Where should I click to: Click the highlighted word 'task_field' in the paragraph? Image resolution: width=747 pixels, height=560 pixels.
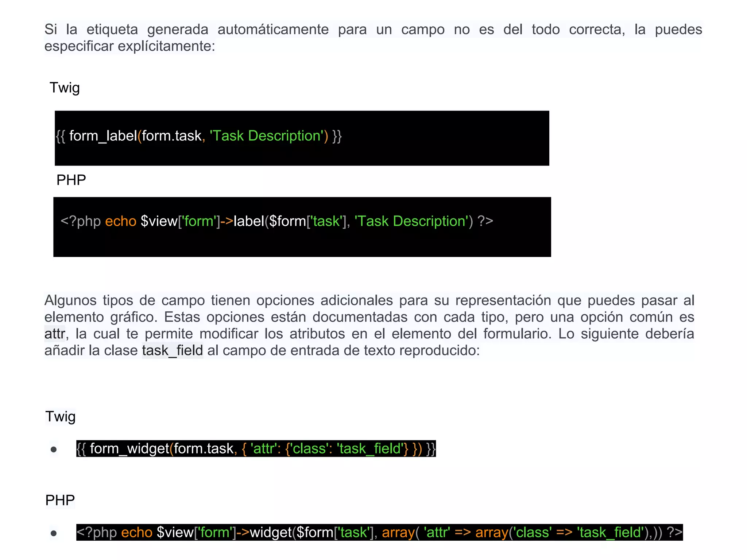pyautogui.click(x=173, y=351)
